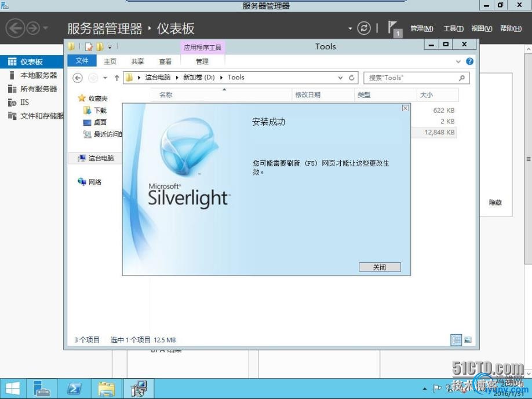Viewport: 532px width, 399px height.
Task: Refresh Server Manager dashboard
Action: click(x=364, y=28)
